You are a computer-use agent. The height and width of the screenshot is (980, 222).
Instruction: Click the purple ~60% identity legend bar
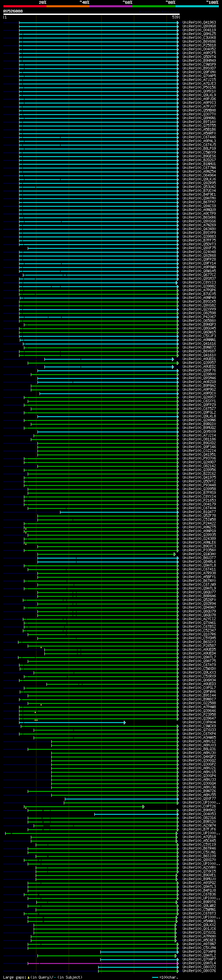click(x=111, y=6)
